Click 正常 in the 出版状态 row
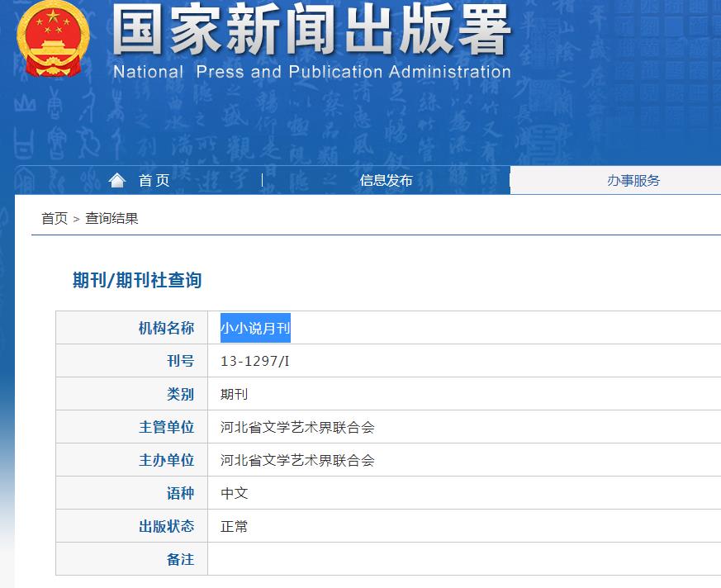The width and height of the screenshot is (721, 588). [x=232, y=525]
